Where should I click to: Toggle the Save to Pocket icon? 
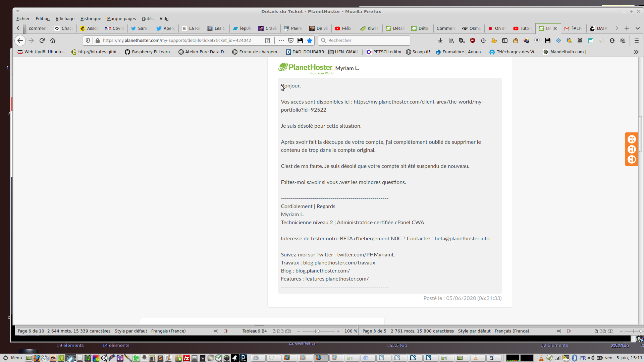(x=291, y=41)
